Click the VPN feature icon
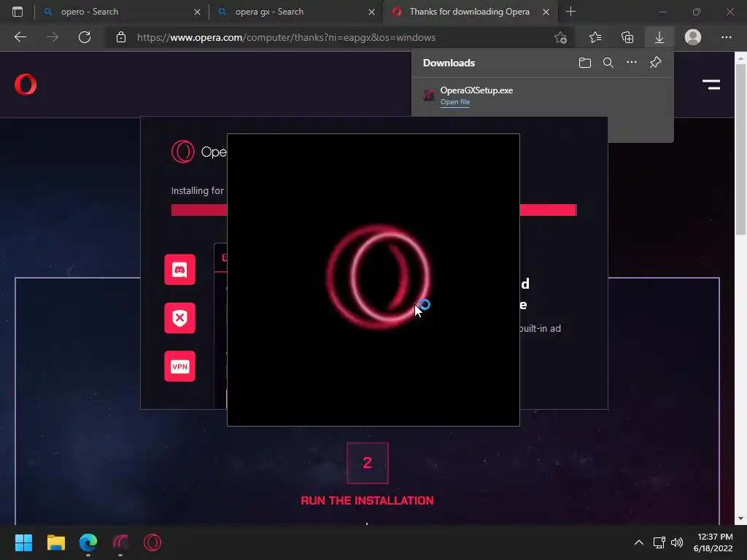747x560 pixels. point(179,366)
